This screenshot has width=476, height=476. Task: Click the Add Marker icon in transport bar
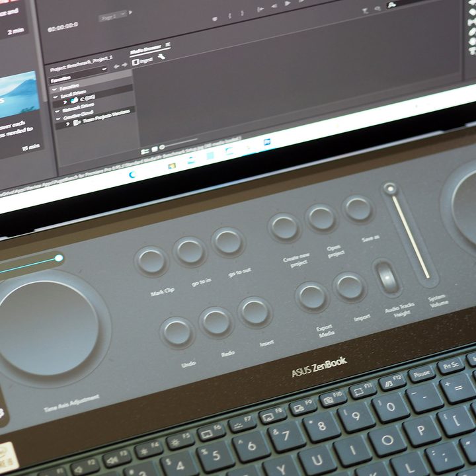[215, 19]
